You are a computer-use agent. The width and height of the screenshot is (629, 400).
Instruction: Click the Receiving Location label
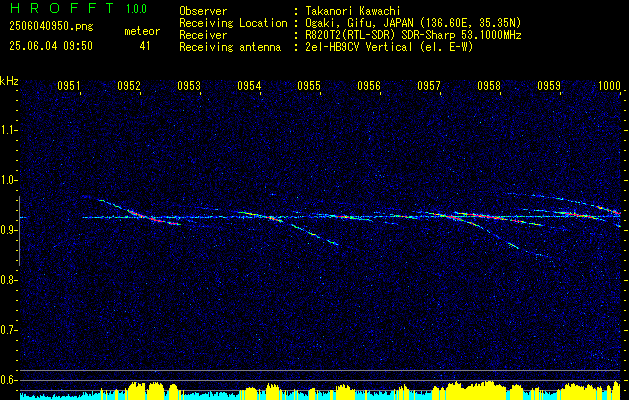(x=233, y=23)
